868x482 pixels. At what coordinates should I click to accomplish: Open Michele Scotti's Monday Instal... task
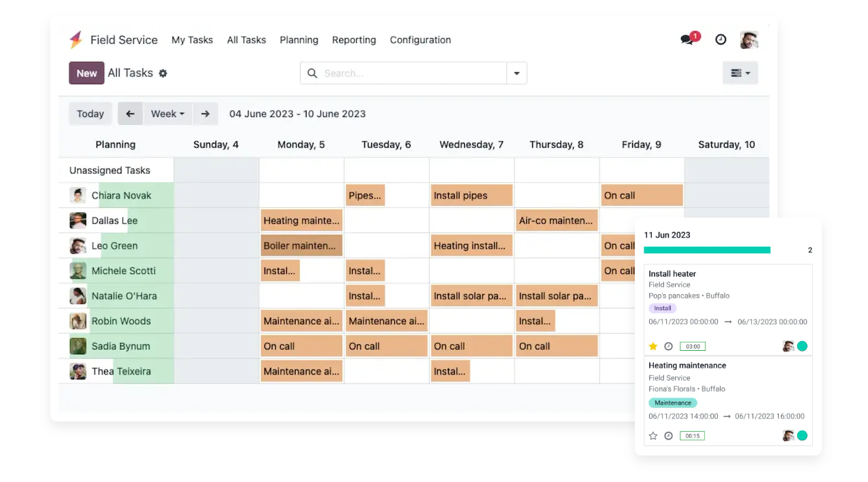pos(281,271)
